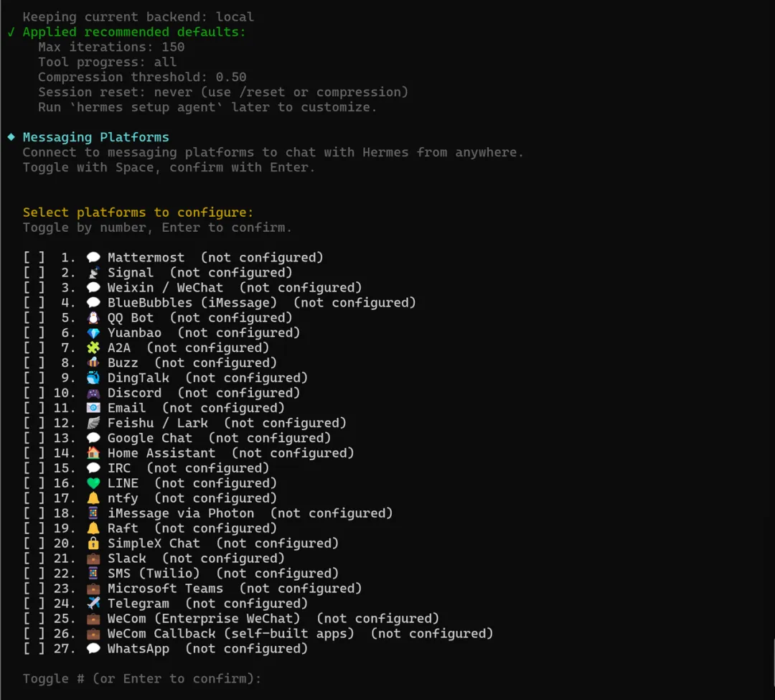Click the 'WeCom Callback (self-built apps)' name
This screenshot has width=775, height=700.
[231, 633]
